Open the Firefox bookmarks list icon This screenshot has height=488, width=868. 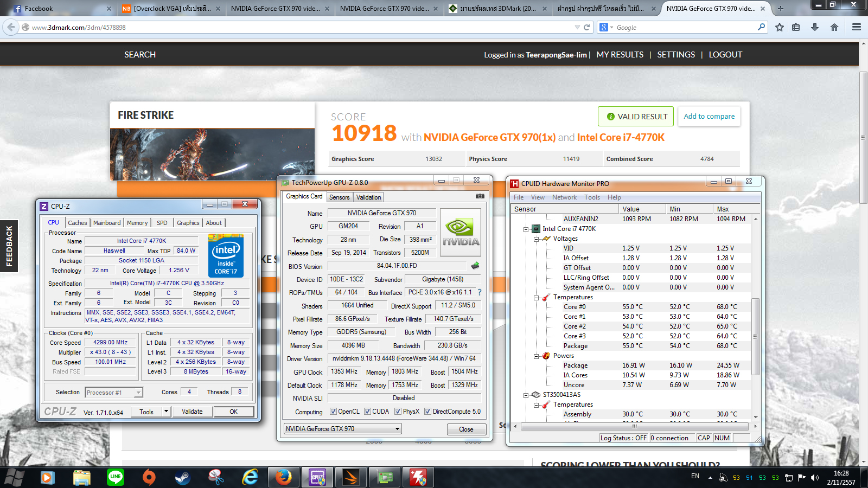pyautogui.click(x=796, y=27)
